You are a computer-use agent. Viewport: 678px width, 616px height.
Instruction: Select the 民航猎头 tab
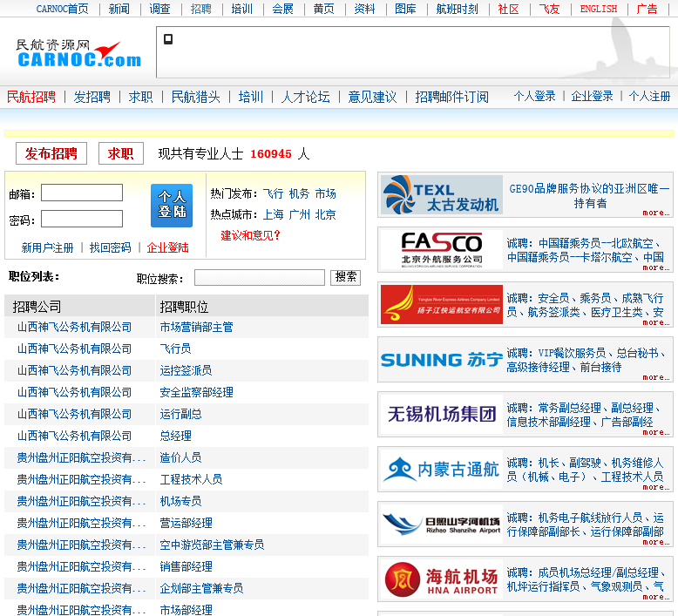point(196,97)
